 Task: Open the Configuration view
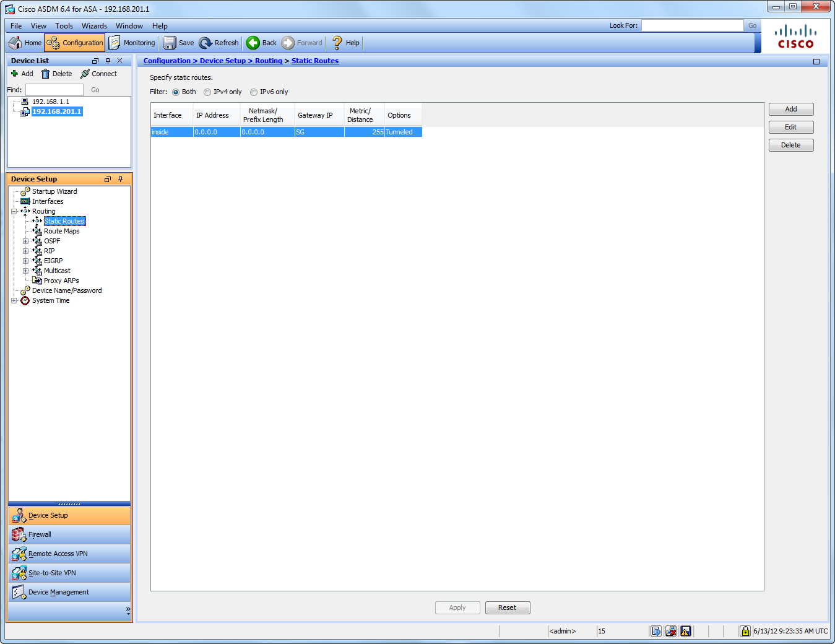point(75,43)
